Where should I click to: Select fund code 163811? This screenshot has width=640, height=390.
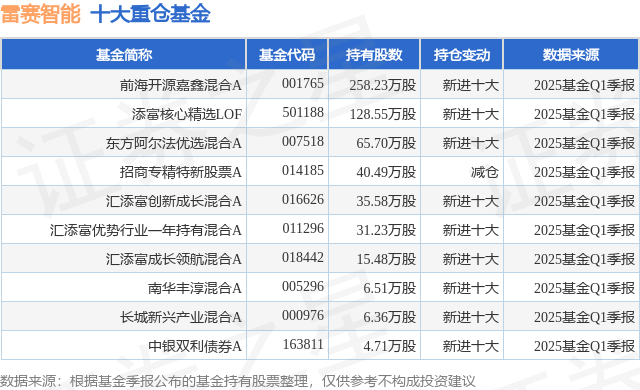pyautogui.click(x=303, y=344)
